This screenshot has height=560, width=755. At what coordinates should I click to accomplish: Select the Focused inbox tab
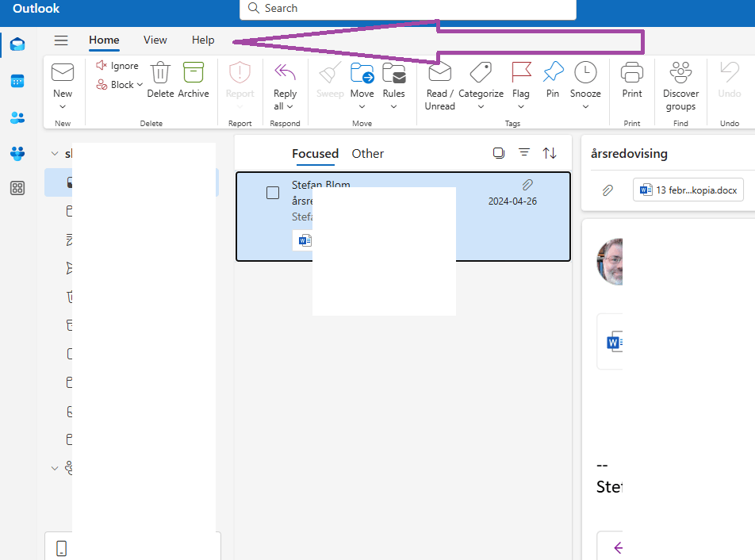[x=316, y=154]
